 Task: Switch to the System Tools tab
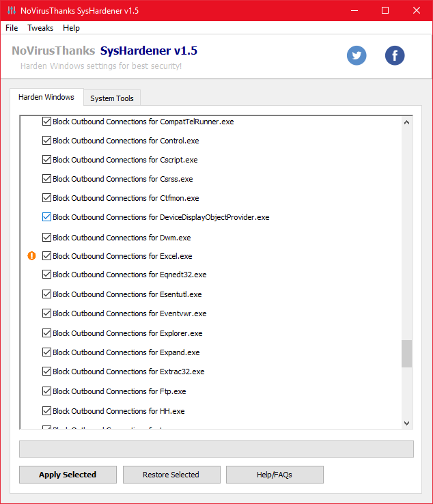tap(111, 98)
